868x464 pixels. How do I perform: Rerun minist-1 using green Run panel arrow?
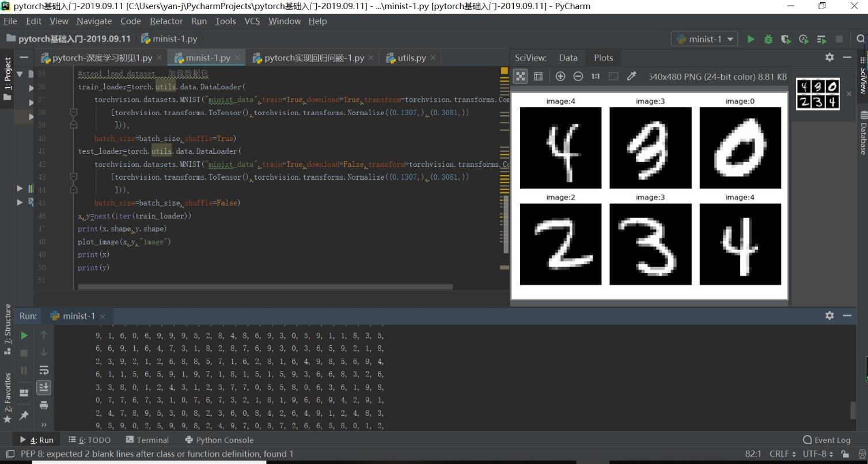click(24, 335)
